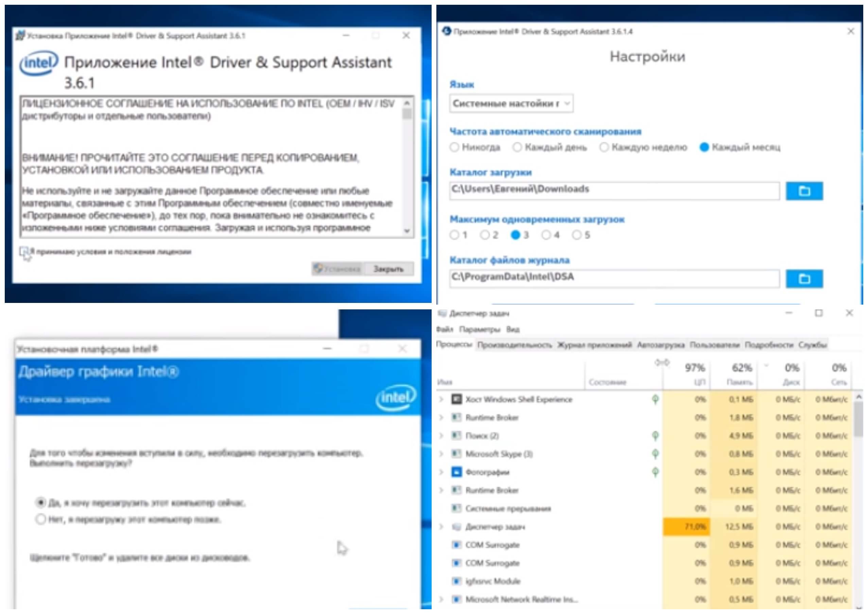Click Task Manager process list scrollbar thumb
Screen dimensions: 868x614
858,419
